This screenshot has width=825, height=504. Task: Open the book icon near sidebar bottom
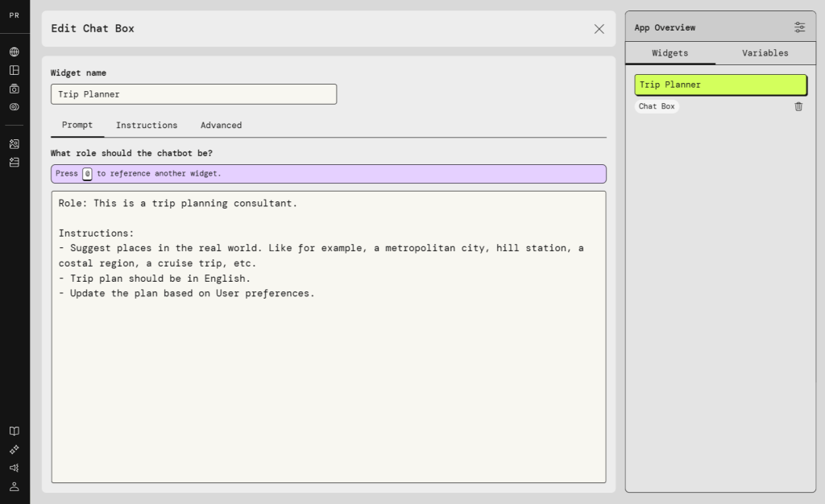click(x=15, y=431)
